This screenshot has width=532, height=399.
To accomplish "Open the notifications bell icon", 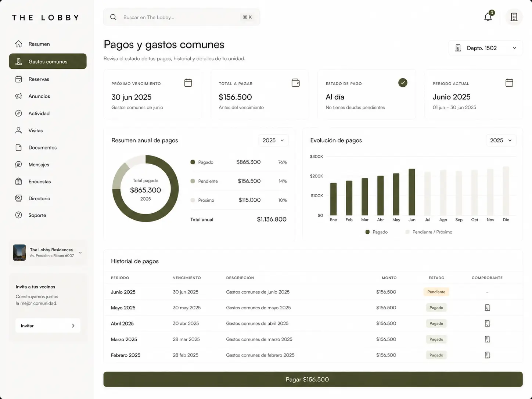I will (488, 17).
